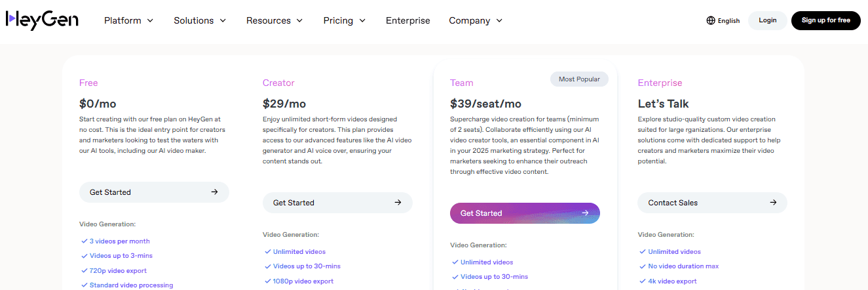Viewport: 868px width, 290px height.
Task: Click '720p video export' feature
Action: point(118,271)
